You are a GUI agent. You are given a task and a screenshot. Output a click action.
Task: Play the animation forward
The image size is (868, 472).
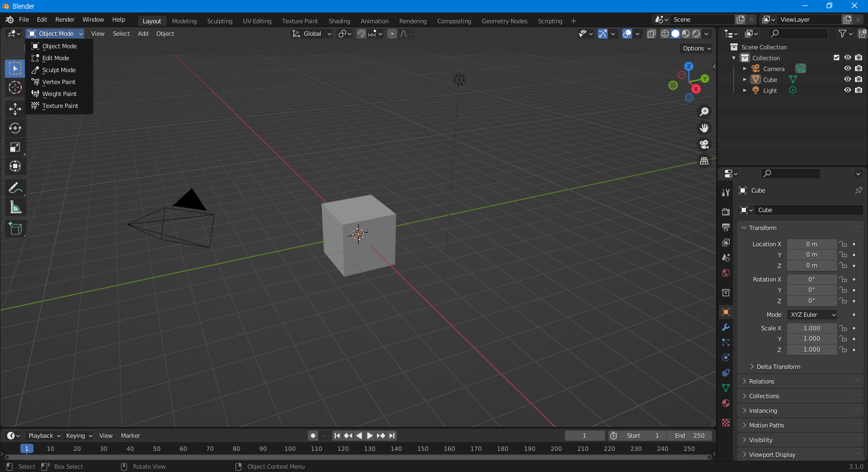[370, 436]
